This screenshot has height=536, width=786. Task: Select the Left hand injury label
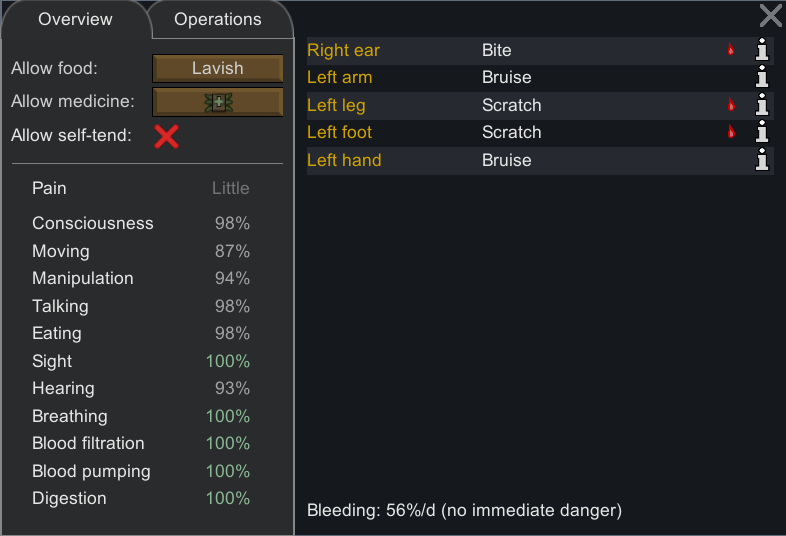344,160
